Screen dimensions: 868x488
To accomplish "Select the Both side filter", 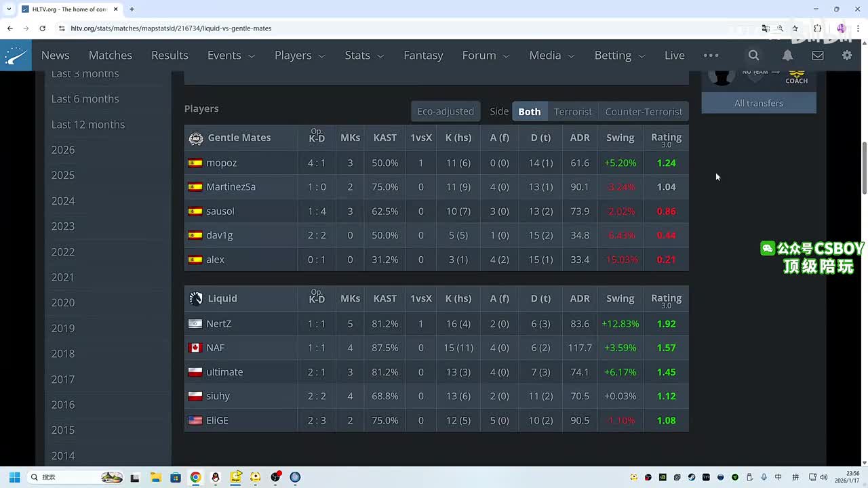I will click(x=530, y=112).
